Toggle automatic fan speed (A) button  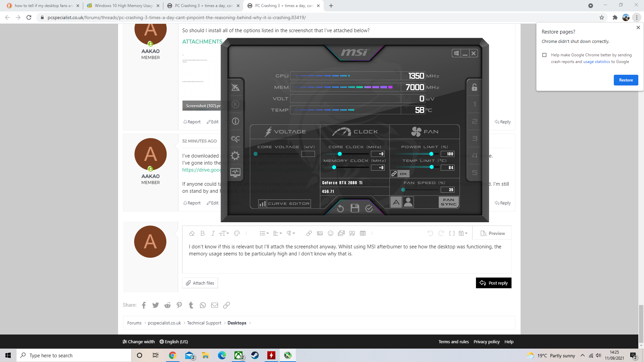pyautogui.click(x=396, y=202)
